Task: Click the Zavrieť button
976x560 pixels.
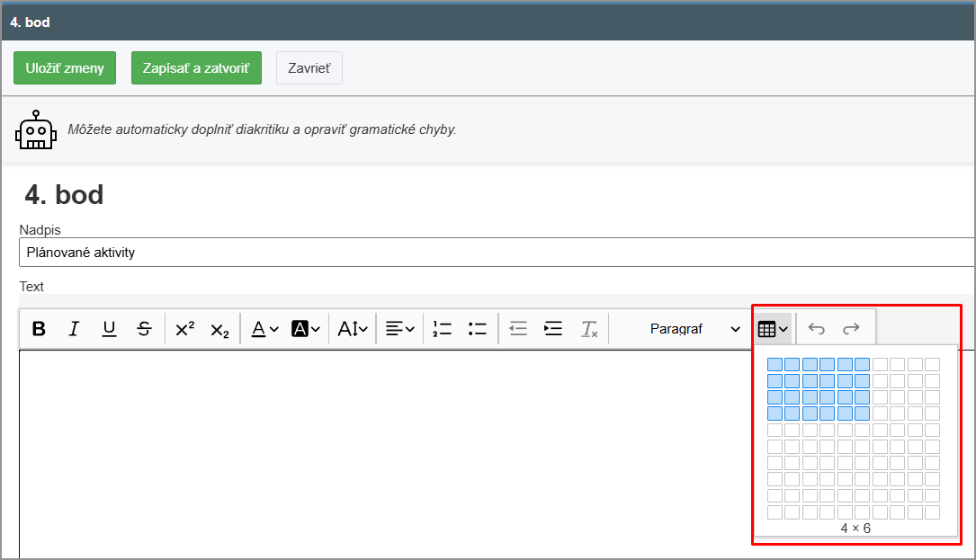Action: [x=309, y=68]
